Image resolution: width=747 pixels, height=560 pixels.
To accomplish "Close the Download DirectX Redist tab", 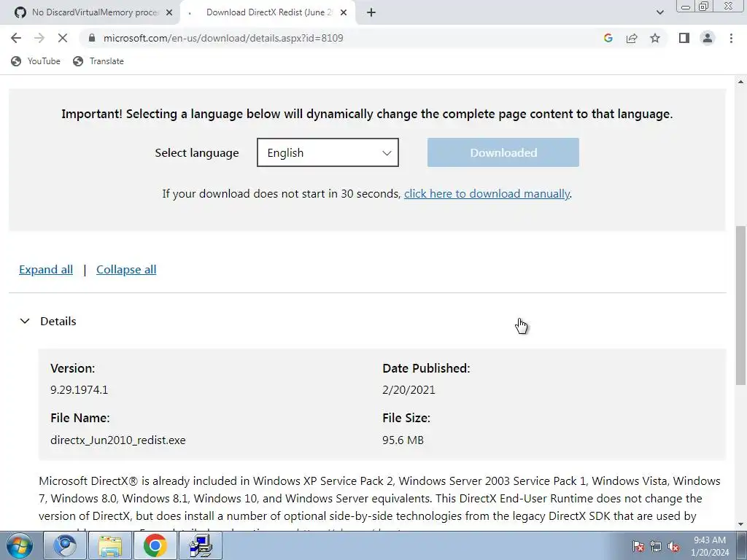I will [344, 13].
